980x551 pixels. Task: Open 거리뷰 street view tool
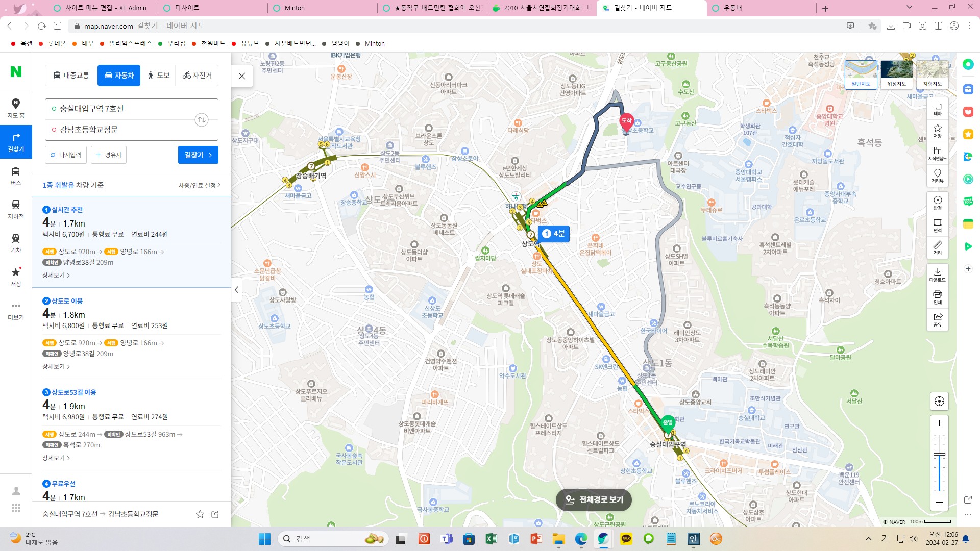937,176
